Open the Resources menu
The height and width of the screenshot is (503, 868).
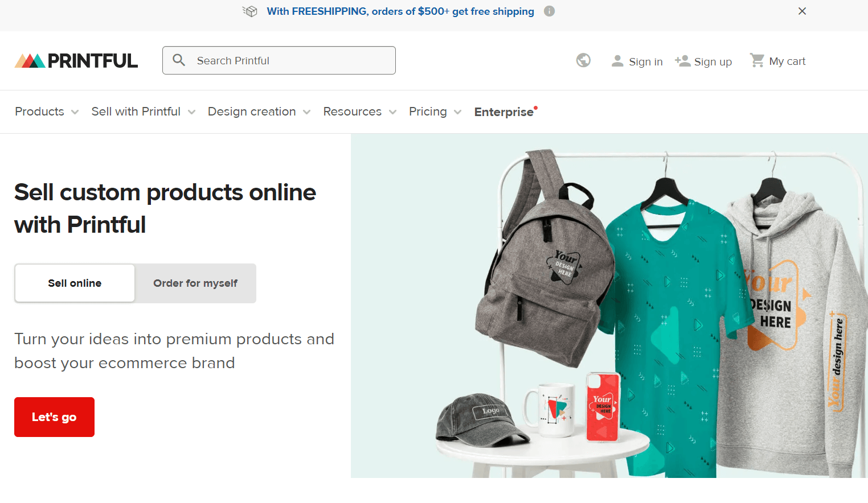(359, 112)
